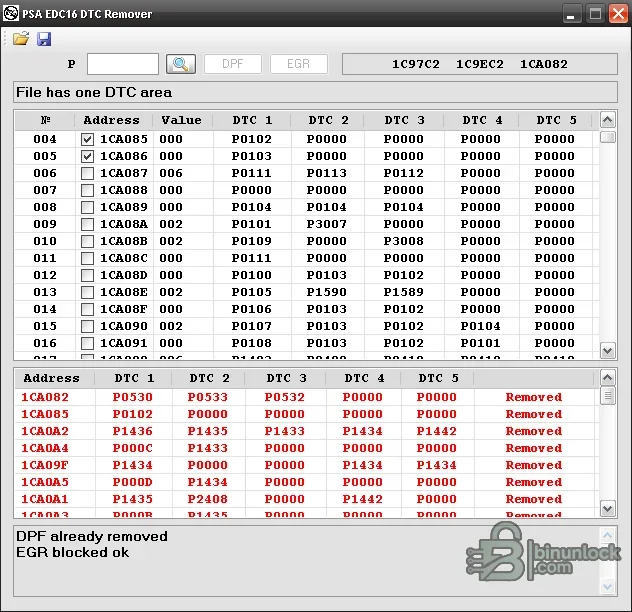Click the address 1CA082 in the top bar
The height and width of the screenshot is (612, 632).
[x=544, y=64]
